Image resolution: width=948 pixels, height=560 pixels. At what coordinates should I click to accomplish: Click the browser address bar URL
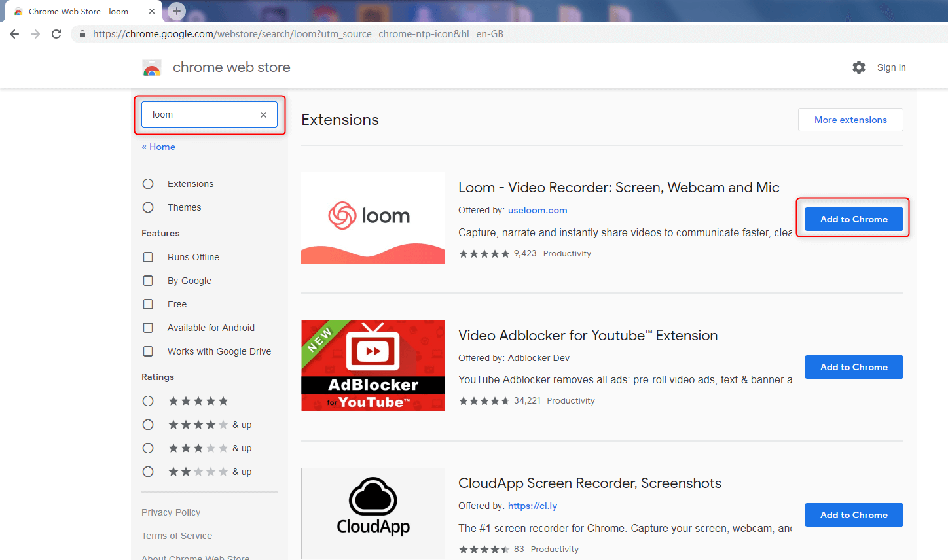pos(298,34)
